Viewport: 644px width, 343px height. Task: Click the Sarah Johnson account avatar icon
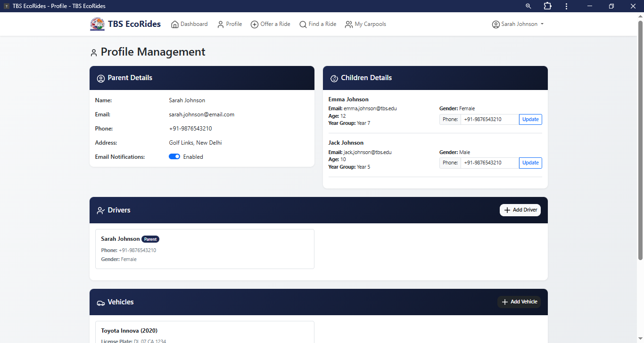coord(495,24)
